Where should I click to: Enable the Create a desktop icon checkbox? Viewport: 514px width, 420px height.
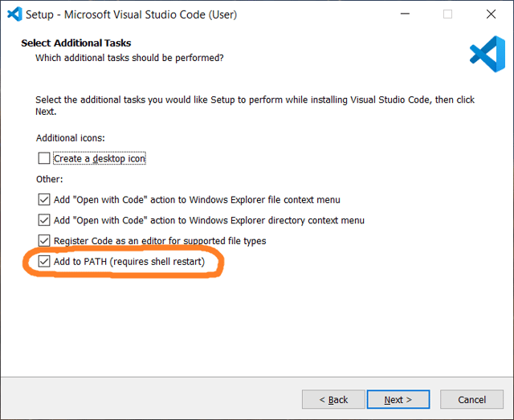point(44,159)
